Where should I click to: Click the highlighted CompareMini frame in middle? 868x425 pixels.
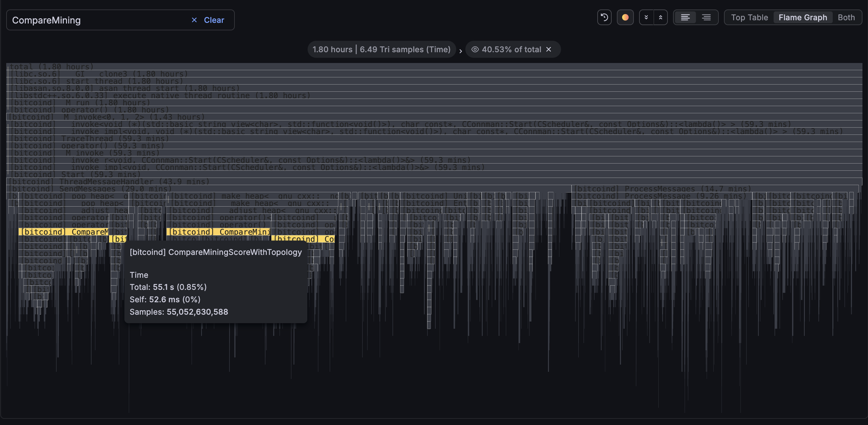coord(219,232)
